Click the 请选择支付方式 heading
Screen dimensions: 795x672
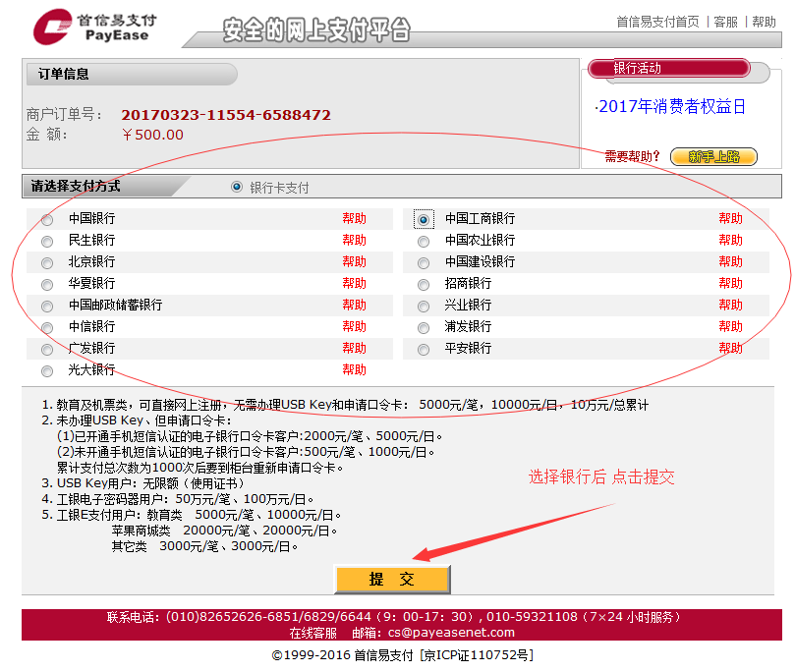pos(76,186)
